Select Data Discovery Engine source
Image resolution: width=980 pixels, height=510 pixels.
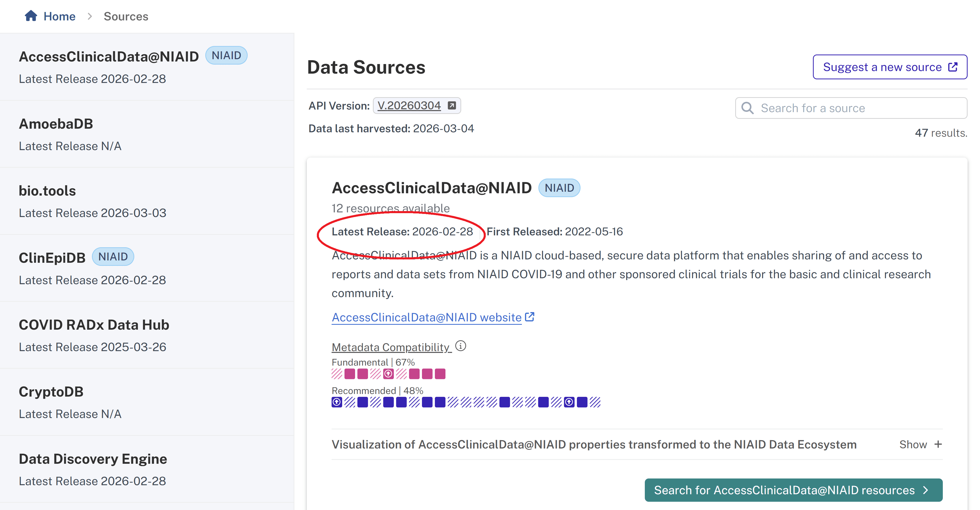coord(147,469)
